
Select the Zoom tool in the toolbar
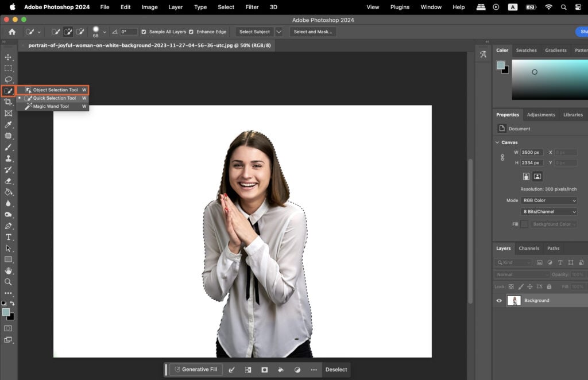click(8, 282)
